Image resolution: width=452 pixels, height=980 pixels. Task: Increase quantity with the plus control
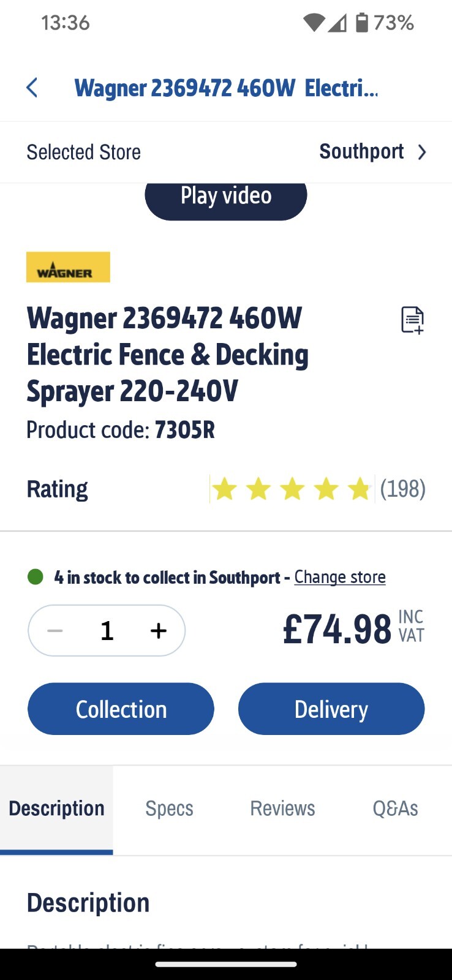click(x=158, y=630)
